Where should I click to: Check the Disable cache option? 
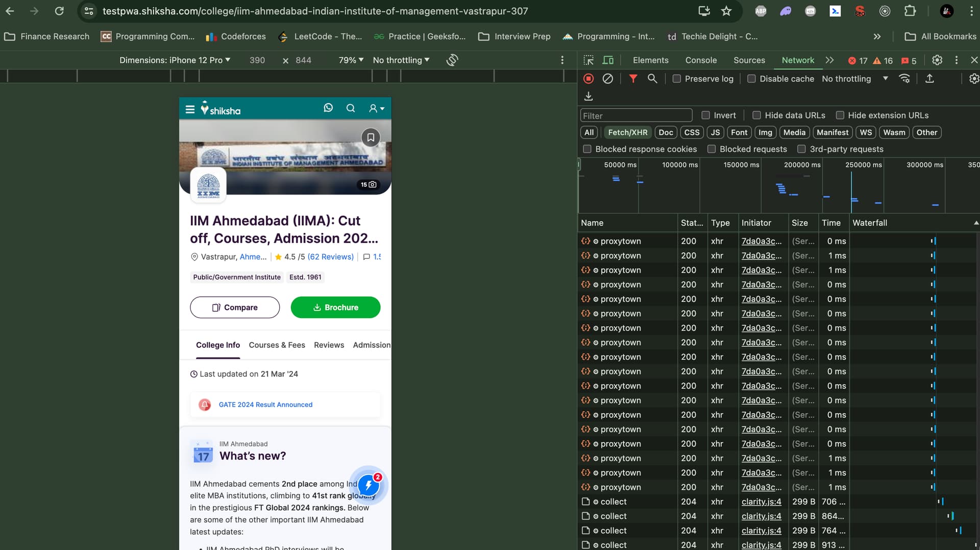pyautogui.click(x=751, y=79)
